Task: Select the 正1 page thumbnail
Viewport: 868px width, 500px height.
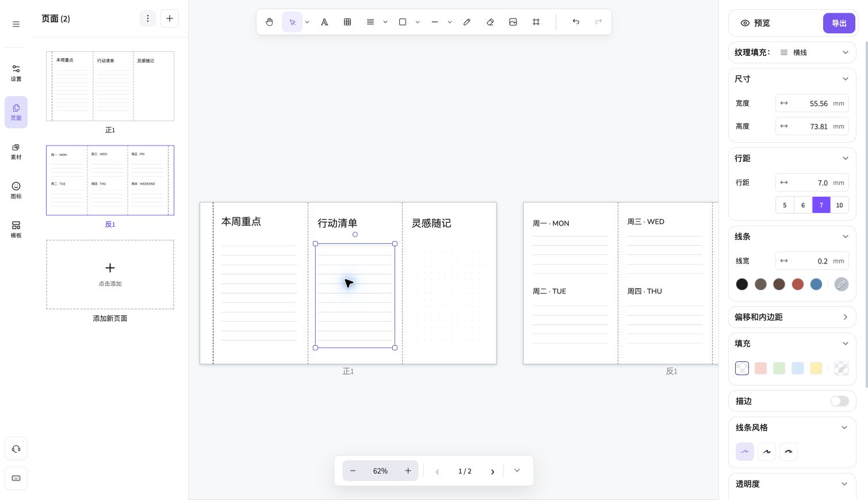Action: (110, 86)
